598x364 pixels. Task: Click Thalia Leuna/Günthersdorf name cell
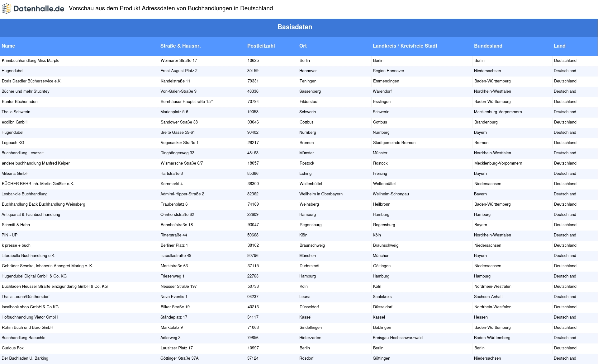tap(26, 297)
